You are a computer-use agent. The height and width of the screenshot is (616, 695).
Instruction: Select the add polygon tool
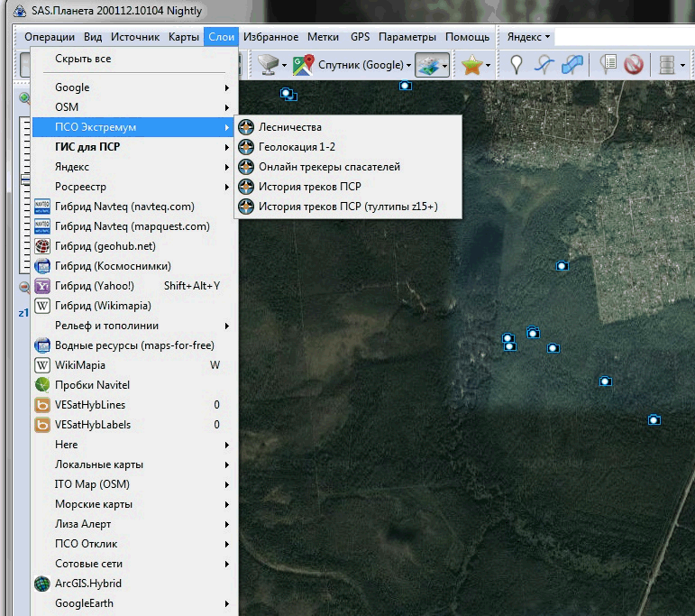click(x=572, y=65)
